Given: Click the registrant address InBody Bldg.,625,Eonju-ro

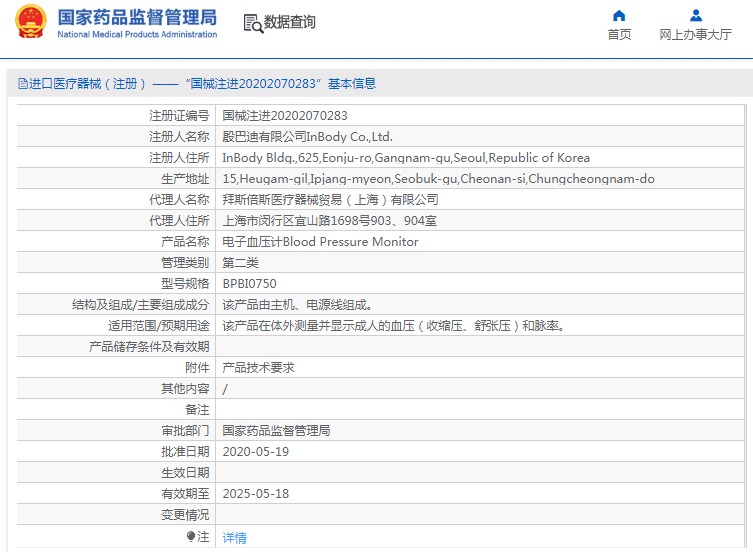Looking at the screenshot, I should (406, 158).
